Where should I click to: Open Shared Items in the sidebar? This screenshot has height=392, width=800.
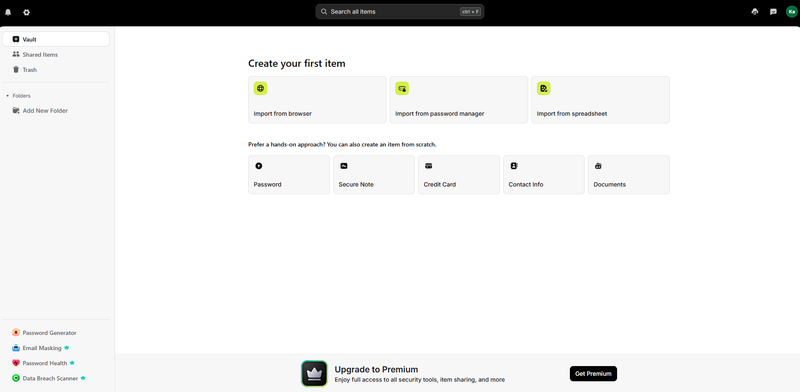pos(56,55)
